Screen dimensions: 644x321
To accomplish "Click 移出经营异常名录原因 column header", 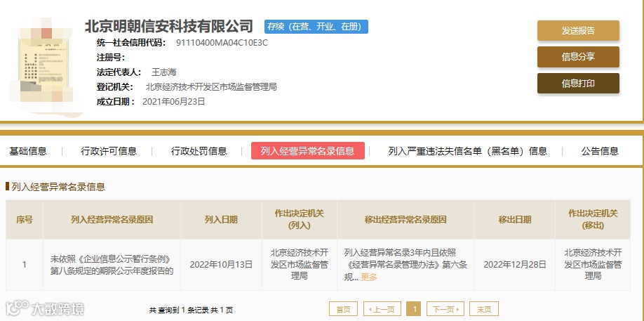I will click(405, 219).
